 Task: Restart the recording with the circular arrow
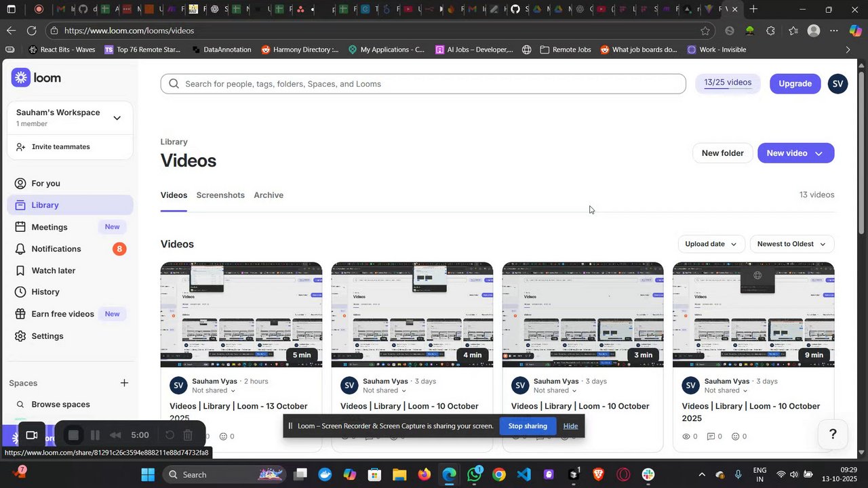[170, 435]
